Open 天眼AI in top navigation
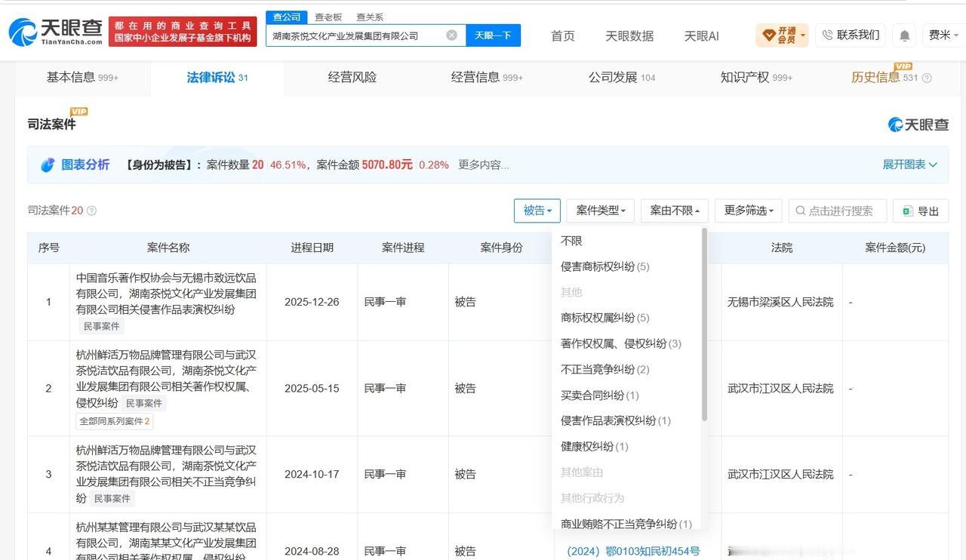The height and width of the screenshot is (560, 966). 702,35
